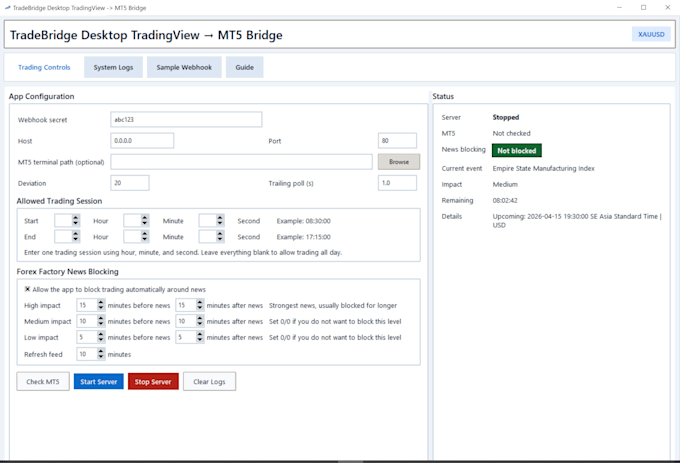Image resolution: width=680 pixels, height=463 pixels.
Task: Adjust High impact minutes after news spinner
Action: (190, 305)
